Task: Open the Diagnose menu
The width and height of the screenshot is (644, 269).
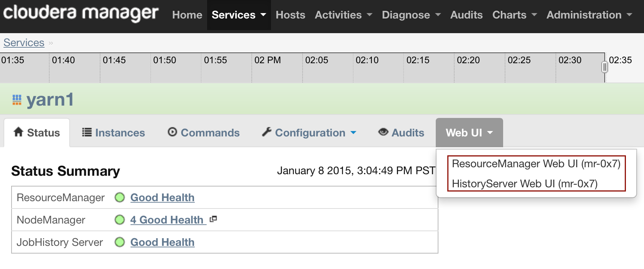Action: click(x=411, y=15)
